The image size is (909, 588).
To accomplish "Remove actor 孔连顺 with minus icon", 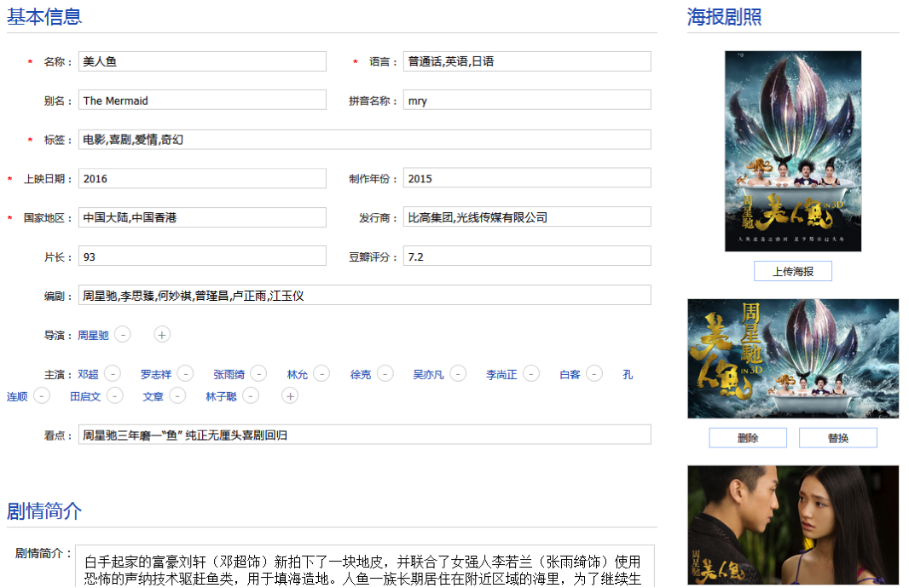I will 42,396.
